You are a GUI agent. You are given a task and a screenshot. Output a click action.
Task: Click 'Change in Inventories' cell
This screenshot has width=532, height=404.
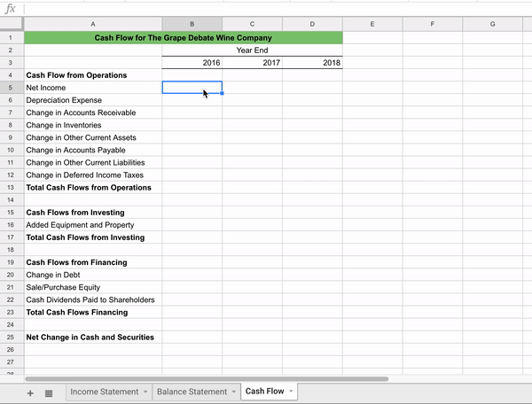click(93, 125)
